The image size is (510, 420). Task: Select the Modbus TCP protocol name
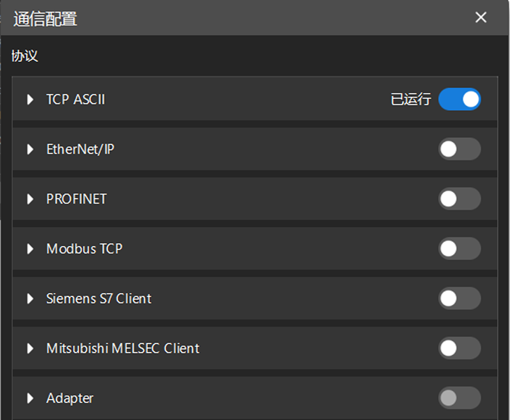click(84, 249)
